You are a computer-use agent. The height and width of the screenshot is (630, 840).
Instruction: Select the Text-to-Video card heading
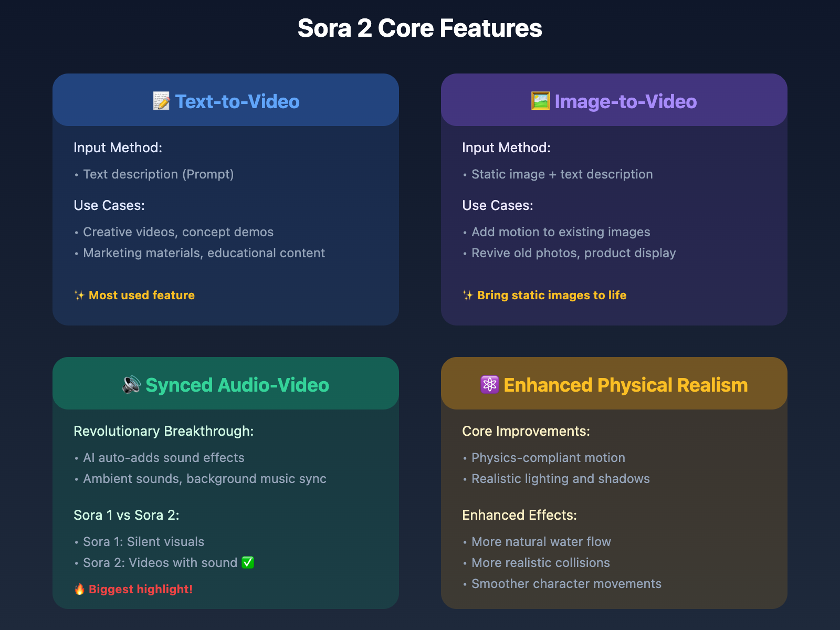237,101
